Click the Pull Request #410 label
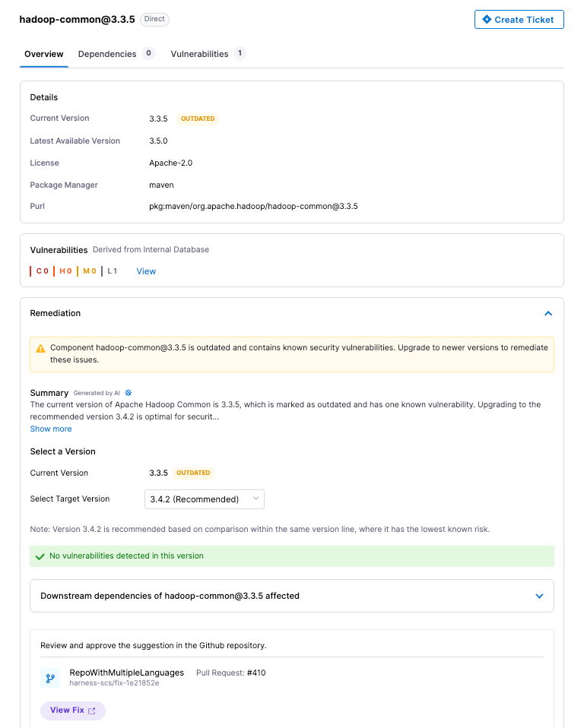The height and width of the screenshot is (728, 584). point(231,673)
